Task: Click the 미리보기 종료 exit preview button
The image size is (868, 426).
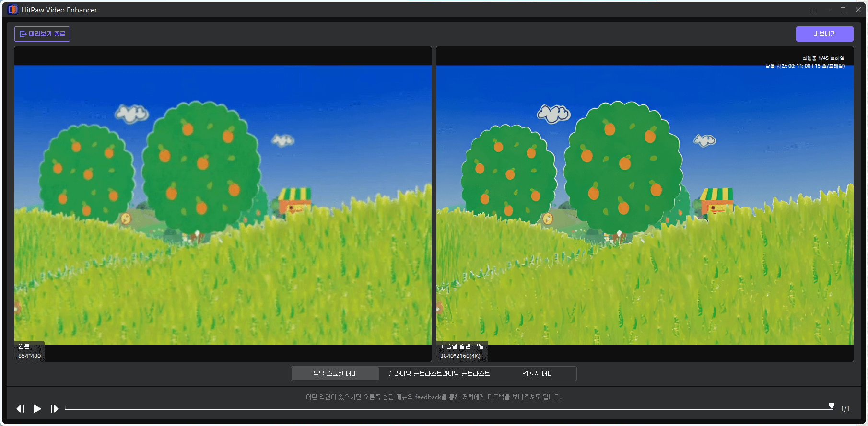Action: click(42, 34)
